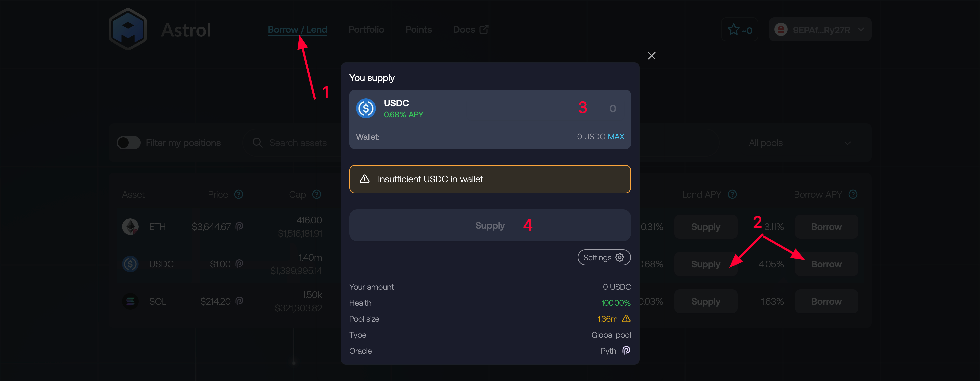Image resolution: width=980 pixels, height=381 pixels.
Task: Toggle the Filter my positions switch
Action: 129,143
